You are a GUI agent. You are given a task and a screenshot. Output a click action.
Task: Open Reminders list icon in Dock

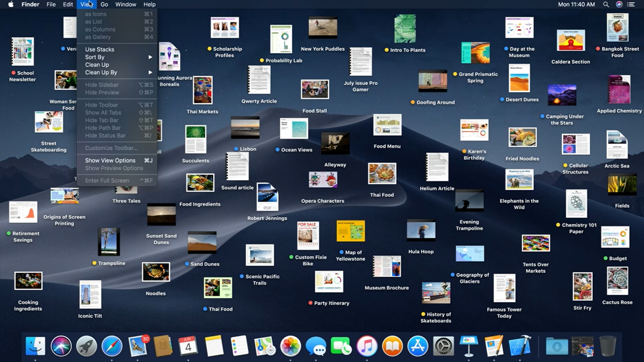pyautogui.click(x=239, y=346)
